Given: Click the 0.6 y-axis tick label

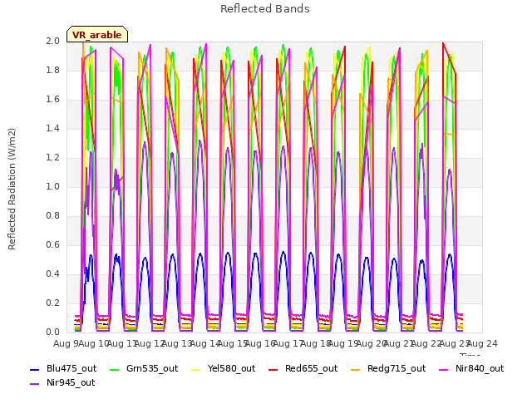Looking at the screenshot, I should (x=52, y=245).
